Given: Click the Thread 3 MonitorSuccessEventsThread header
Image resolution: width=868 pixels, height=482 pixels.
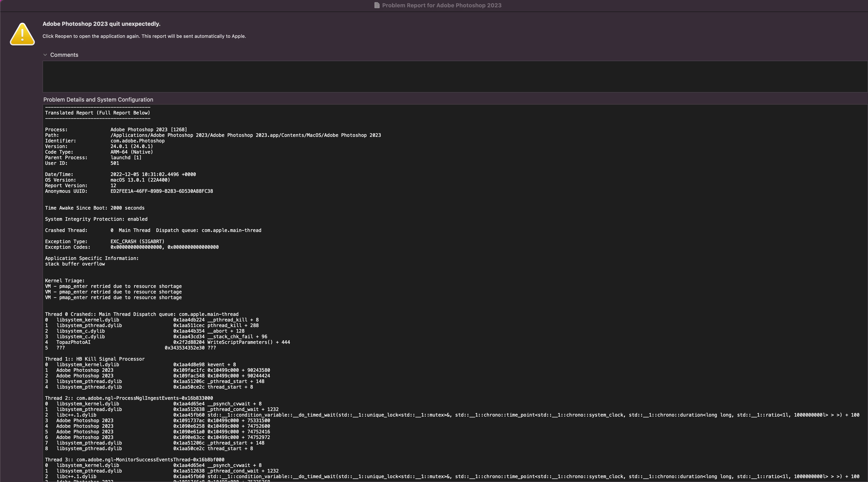Looking at the screenshot, I should [x=134, y=460].
